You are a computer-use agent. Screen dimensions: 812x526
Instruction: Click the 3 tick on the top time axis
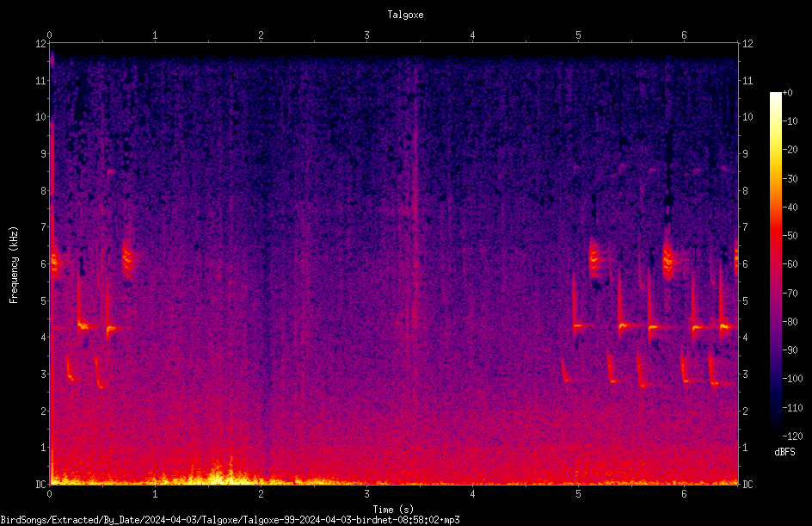(x=366, y=35)
